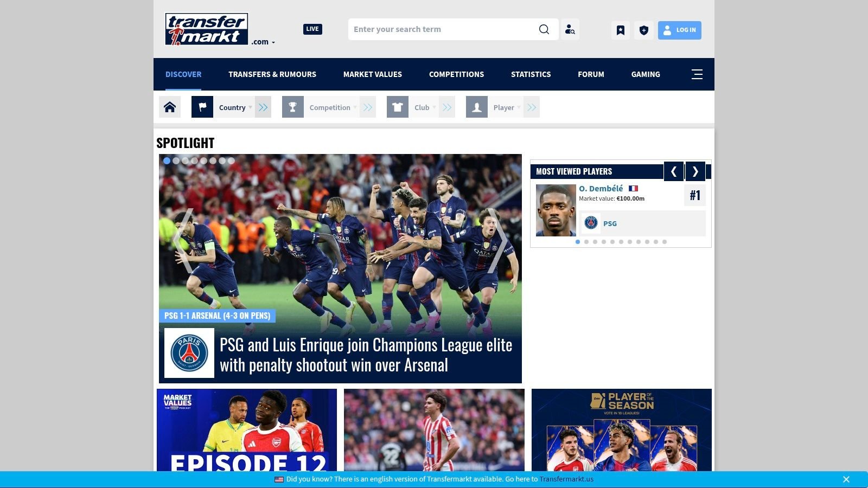Select sixth most viewed players dot
The width and height of the screenshot is (868, 488).
tap(621, 242)
